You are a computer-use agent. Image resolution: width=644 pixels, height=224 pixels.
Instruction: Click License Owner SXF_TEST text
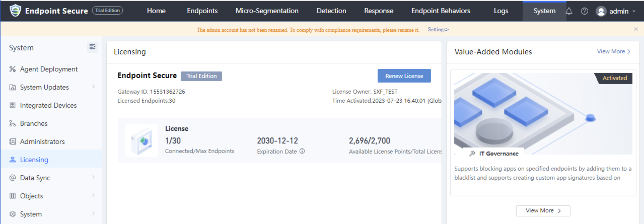(x=365, y=92)
